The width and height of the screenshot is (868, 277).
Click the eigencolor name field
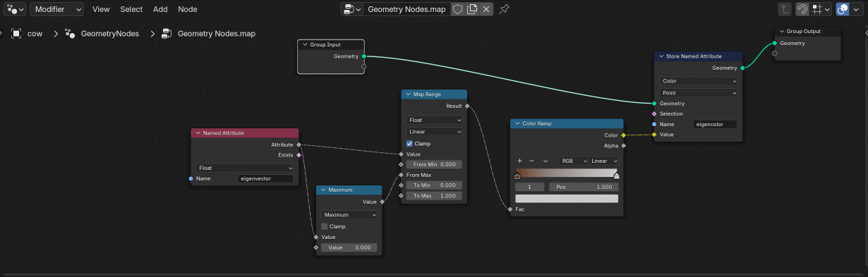(716, 124)
